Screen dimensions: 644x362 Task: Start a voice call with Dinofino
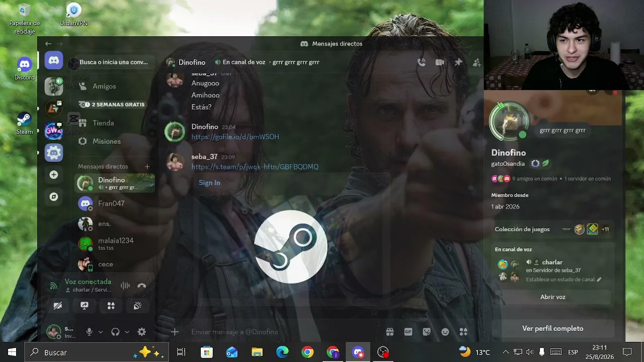point(422,62)
